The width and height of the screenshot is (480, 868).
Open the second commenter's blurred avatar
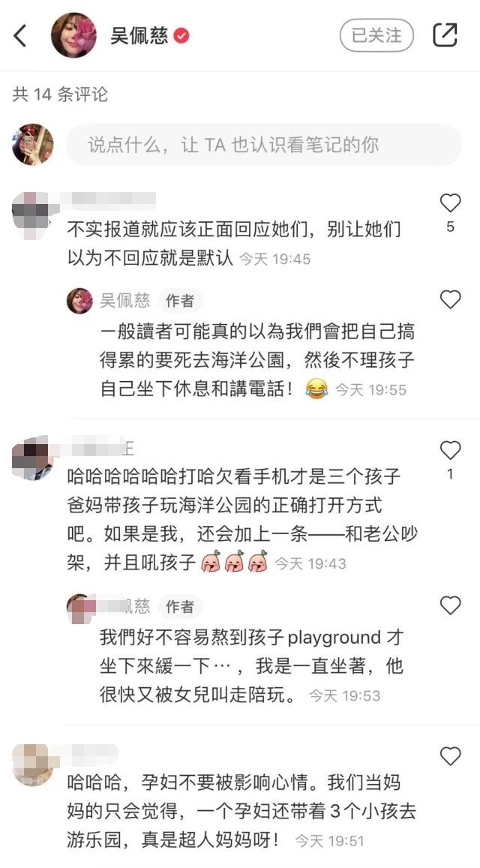point(32,458)
